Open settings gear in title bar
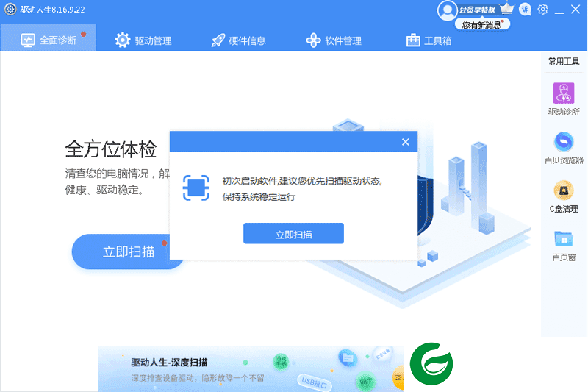Screen dimensions: 588x392 point(542,9)
